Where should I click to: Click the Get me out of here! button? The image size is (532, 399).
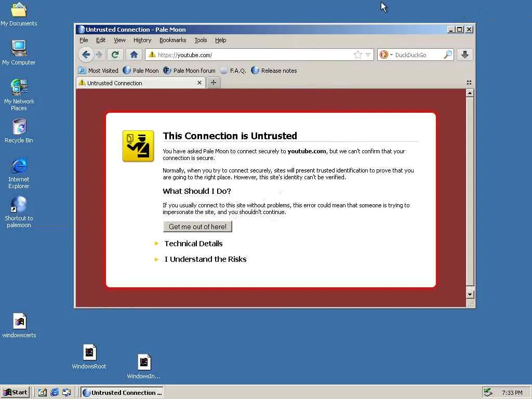pos(197,227)
